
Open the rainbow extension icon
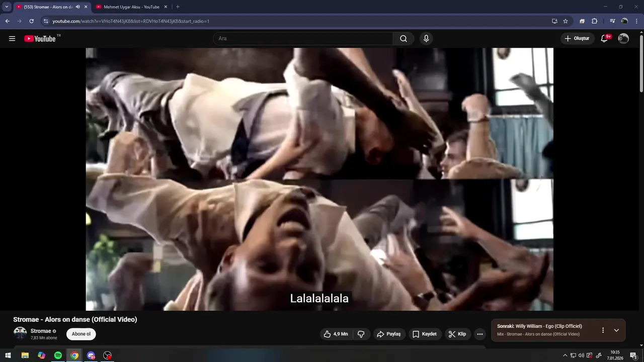[582, 21]
